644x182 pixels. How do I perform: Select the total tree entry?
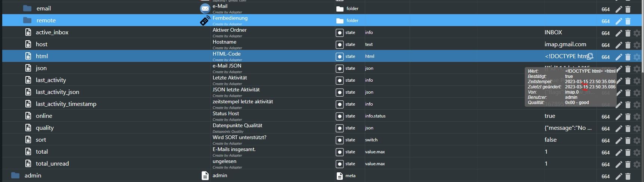click(42, 152)
